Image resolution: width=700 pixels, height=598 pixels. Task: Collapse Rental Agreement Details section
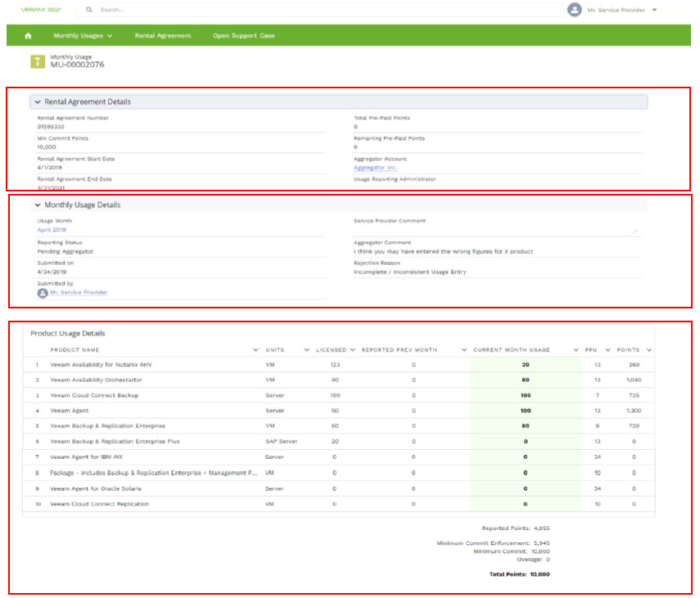coord(38,102)
